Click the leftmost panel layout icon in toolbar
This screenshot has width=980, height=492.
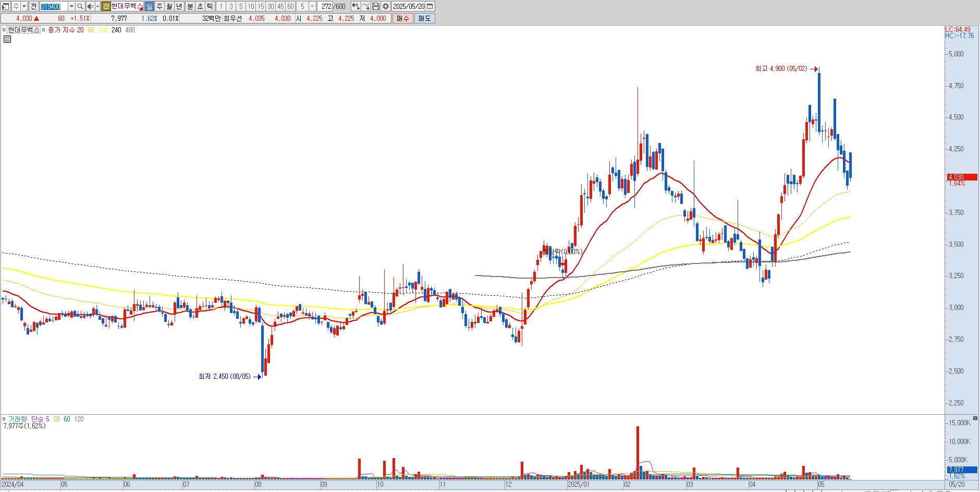[x=5, y=6]
